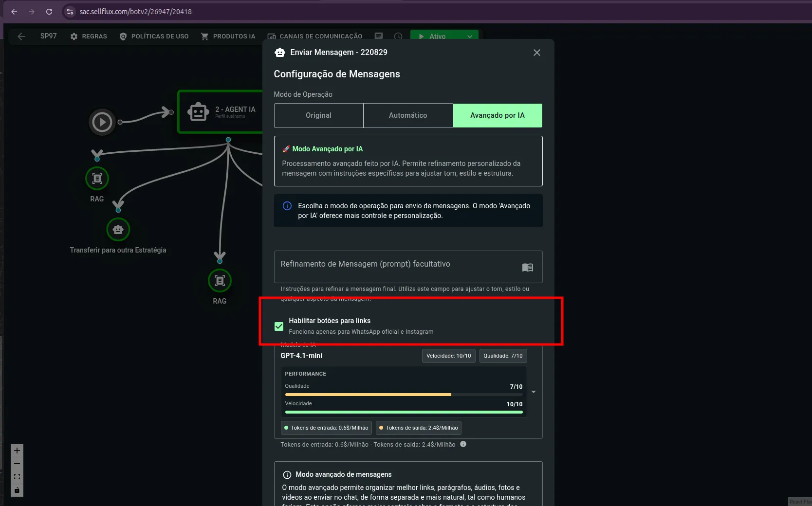Open POLÍTICAS DE USO section

[154, 36]
